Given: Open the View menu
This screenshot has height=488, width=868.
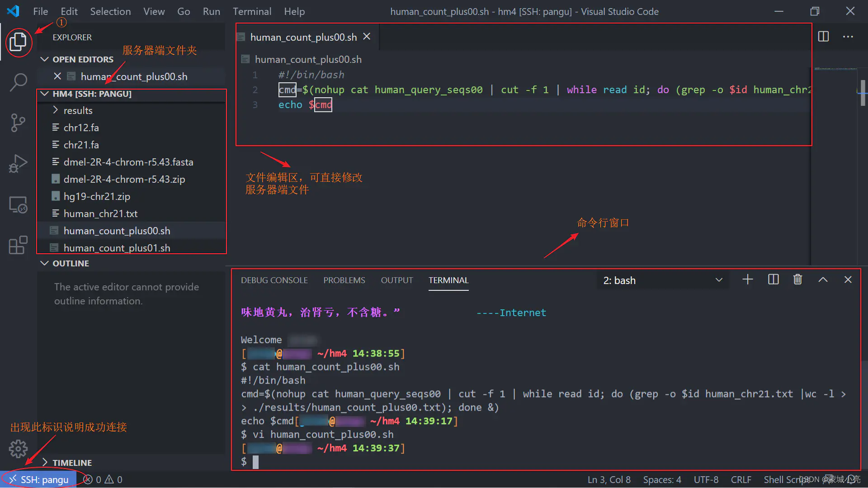Looking at the screenshot, I should coord(154,11).
